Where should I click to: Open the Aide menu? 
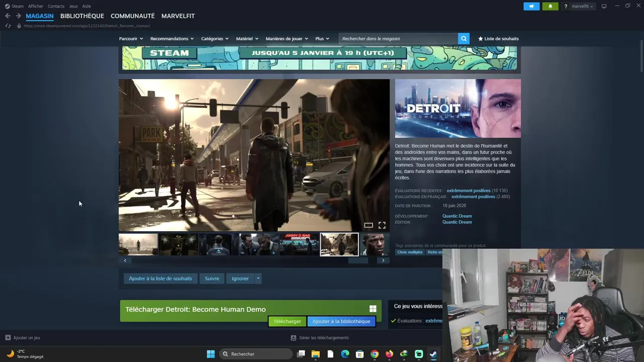[87, 6]
